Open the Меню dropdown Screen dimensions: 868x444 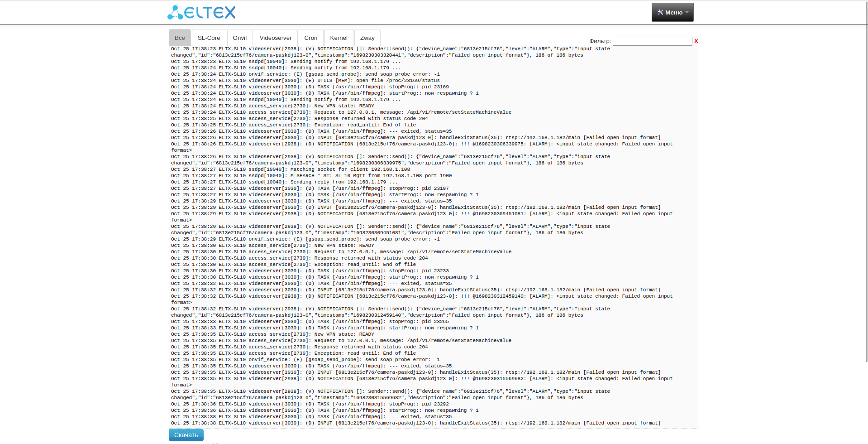[x=672, y=12]
